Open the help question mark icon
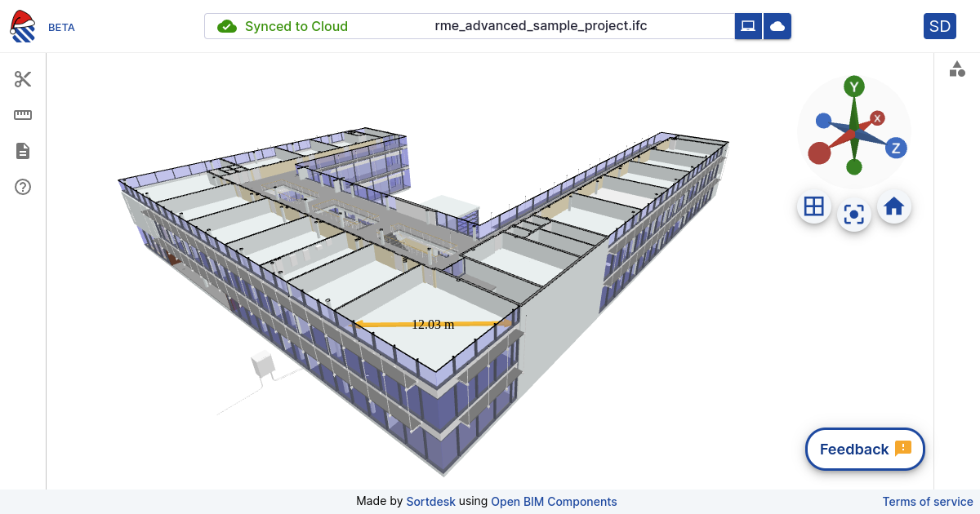The image size is (980, 514). point(23,187)
